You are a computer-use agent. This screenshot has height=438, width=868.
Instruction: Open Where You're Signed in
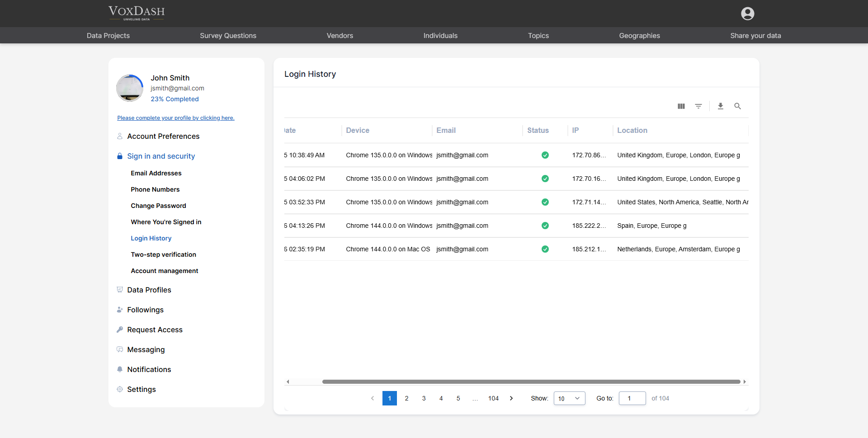click(166, 222)
